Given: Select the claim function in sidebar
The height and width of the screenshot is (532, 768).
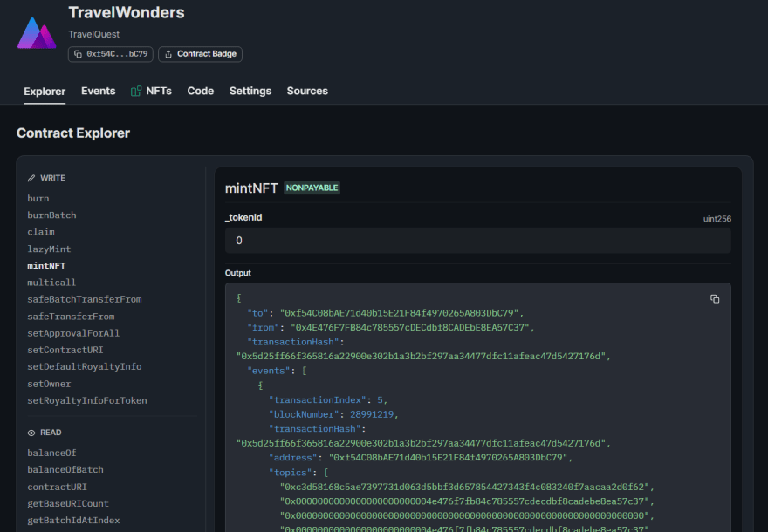Looking at the screenshot, I should point(41,232).
